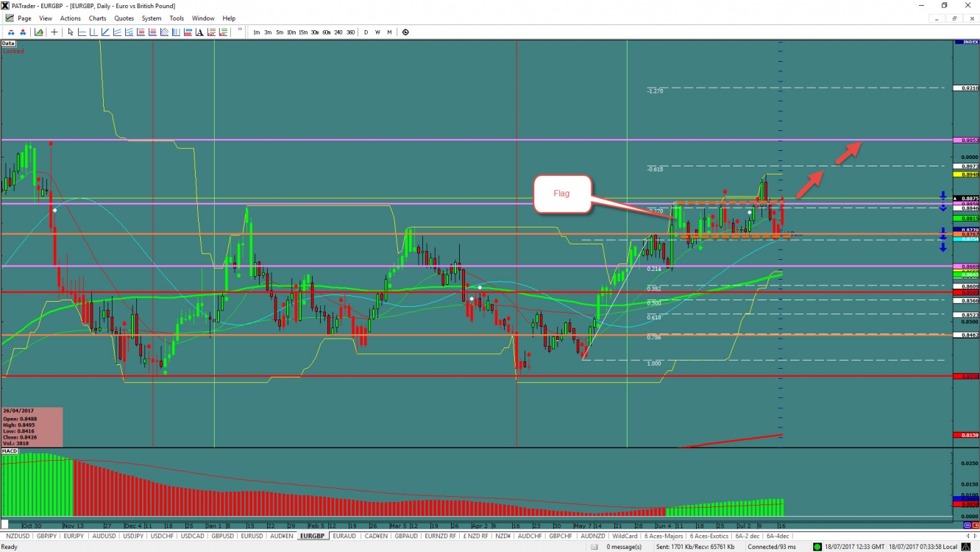Click the red 0.8159 price label
The image size is (980, 552).
click(966, 436)
